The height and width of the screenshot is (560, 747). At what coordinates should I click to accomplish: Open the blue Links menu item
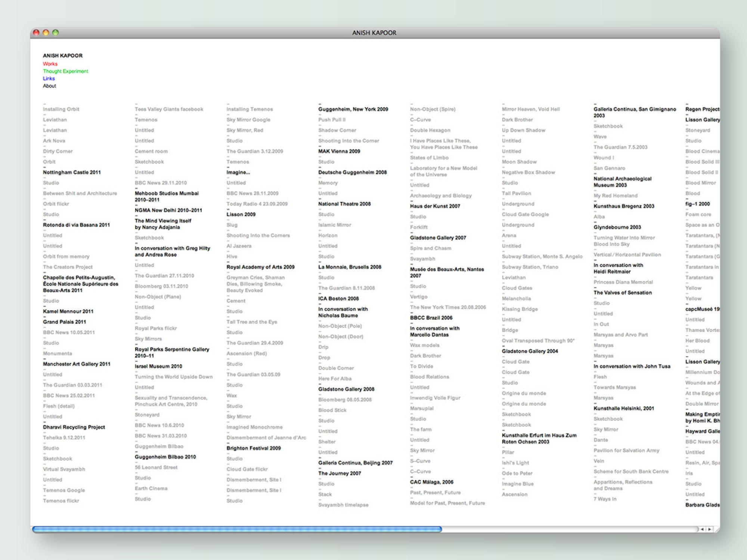pos(49,78)
